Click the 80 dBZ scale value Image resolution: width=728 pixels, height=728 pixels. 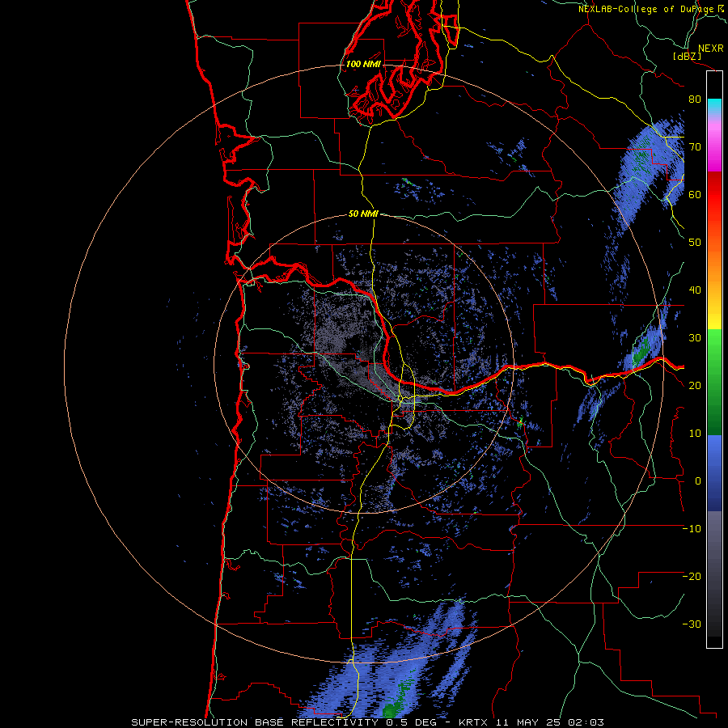coord(695,99)
